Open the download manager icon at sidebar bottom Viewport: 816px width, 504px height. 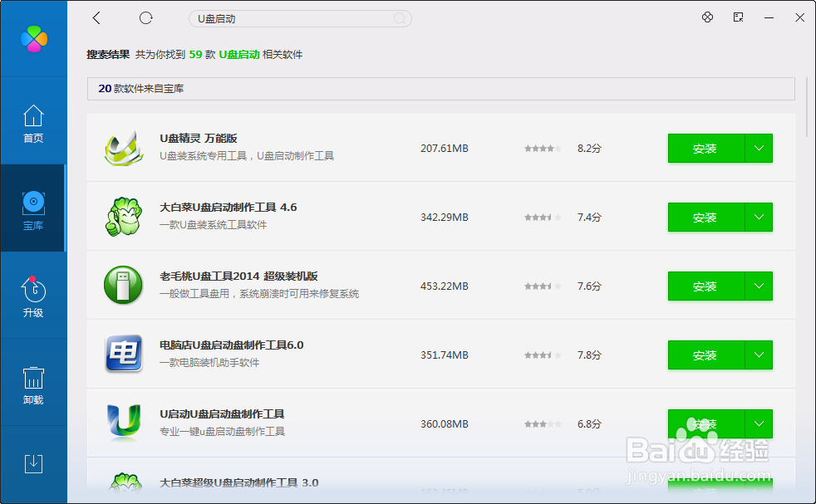click(x=33, y=463)
